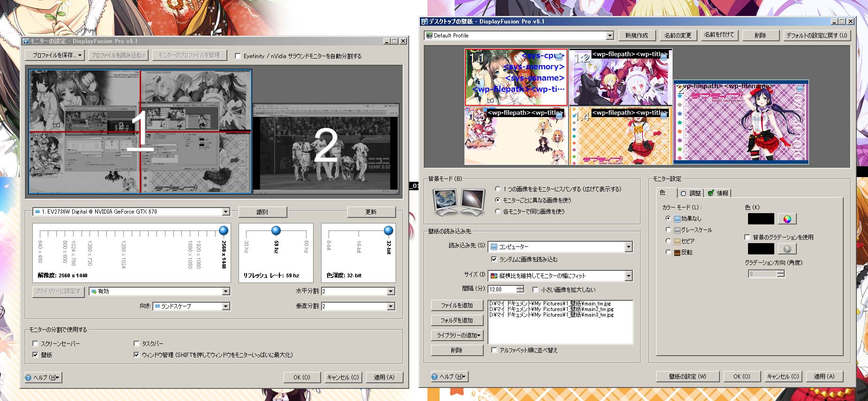Click the small blue source icon on monitor 2 tile
Viewport: 868px width, 401px height.
[x=800, y=88]
